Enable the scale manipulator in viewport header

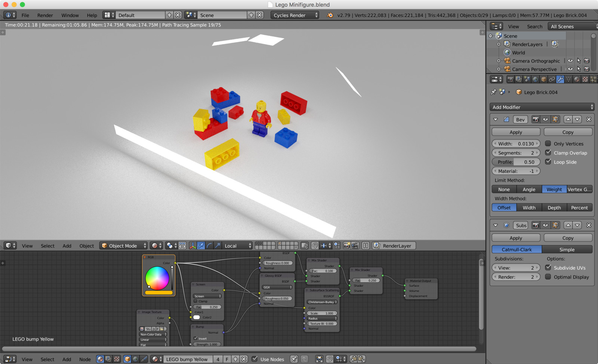pyautogui.click(x=218, y=246)
